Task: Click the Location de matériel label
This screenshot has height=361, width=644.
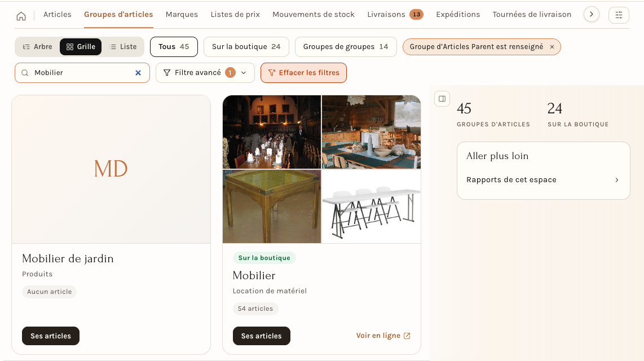Action: tap(270, 291)
